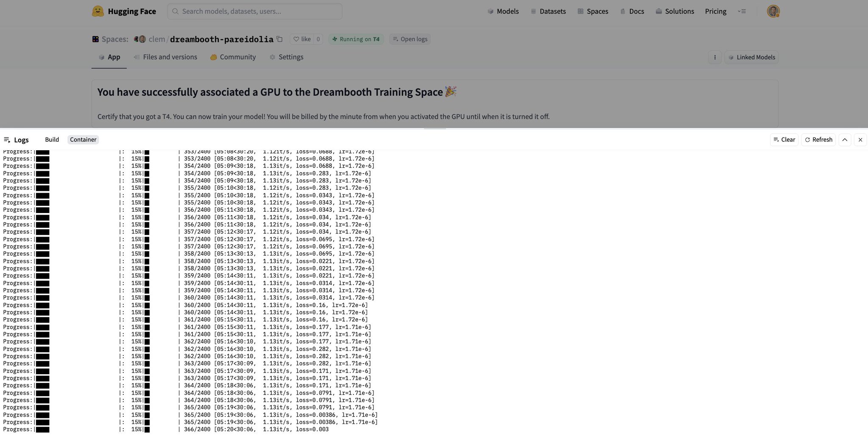View the like count of 0

318,39
